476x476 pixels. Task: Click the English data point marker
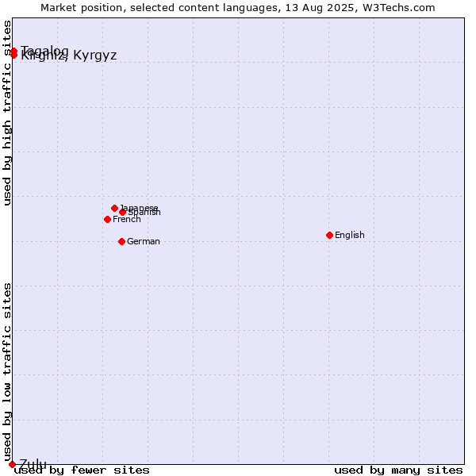point(329,235)
